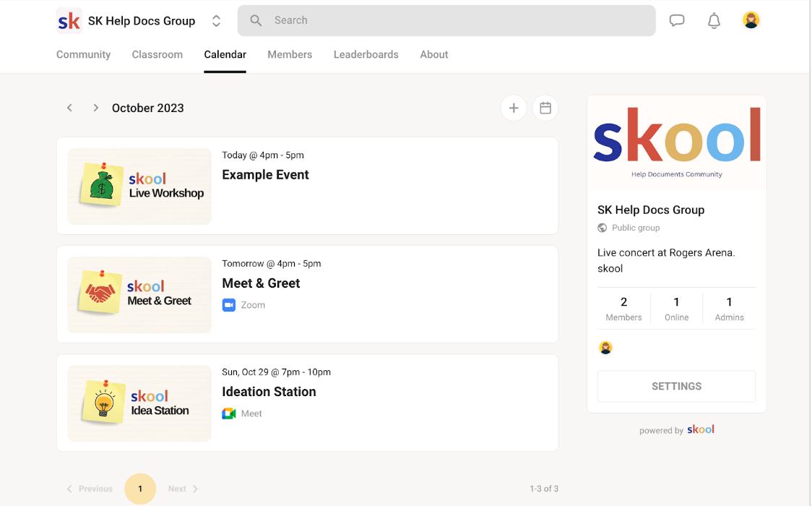812x506 pixels.
Task: Add a new event with plus button
Action: pyautogui.click(x=514, y=108)
